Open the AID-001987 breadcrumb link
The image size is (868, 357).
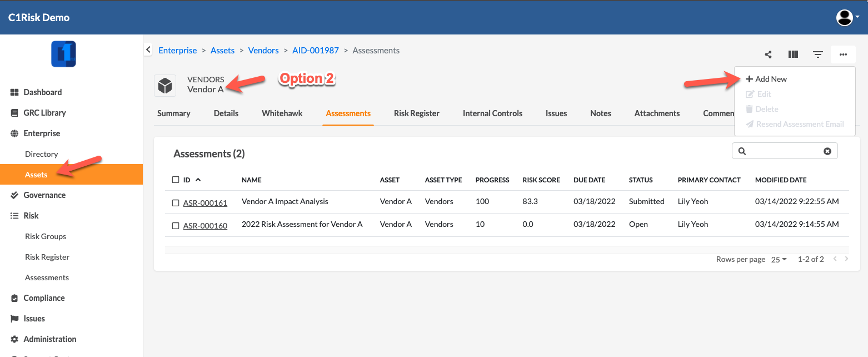[316, 50]
